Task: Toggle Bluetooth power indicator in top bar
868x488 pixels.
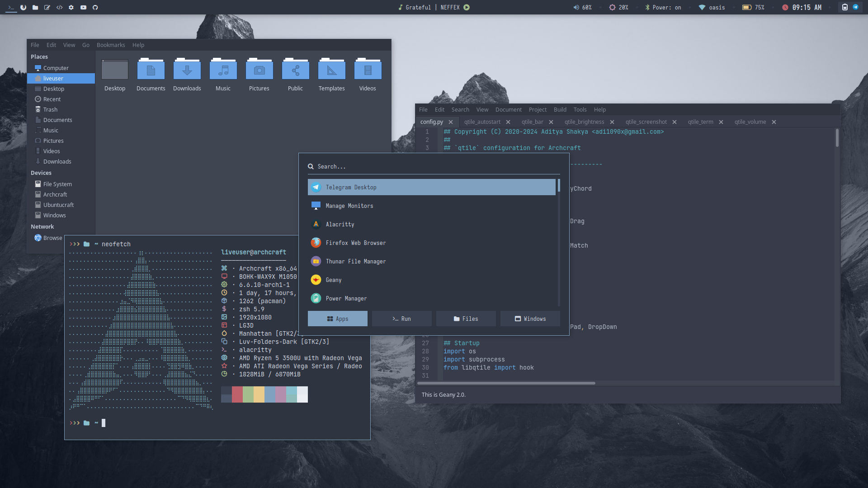Action: click(663, 7)
